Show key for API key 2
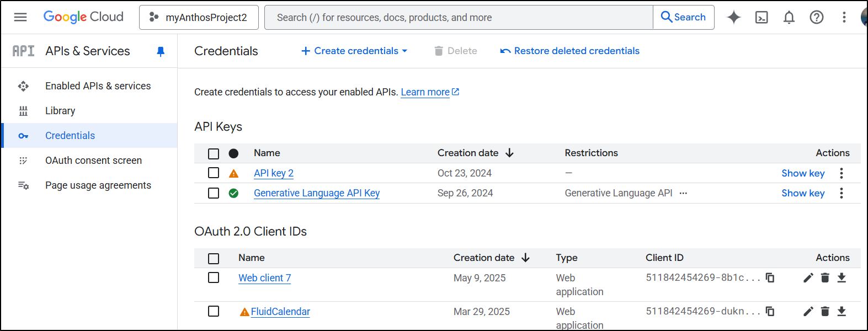Viewport: 868px width, 331px height. pos(803,173)
